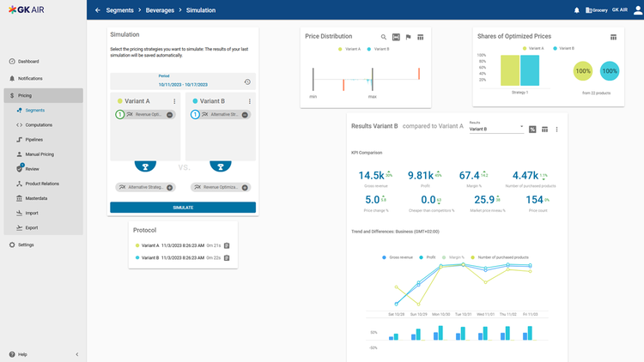644x362 pixels.
Task: Open Settings in sidebar
Action: [x=44, y=245]
